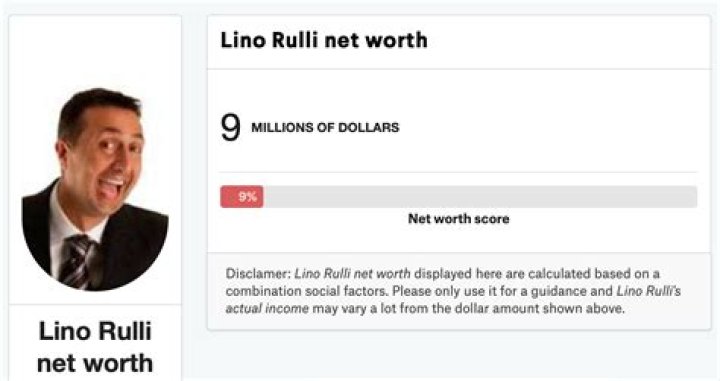Click italic "Lino Rulli's" ending second disclaimer line
Image resolution: width=720 pixels, height=381 pixels.
(x=649, y=291)
